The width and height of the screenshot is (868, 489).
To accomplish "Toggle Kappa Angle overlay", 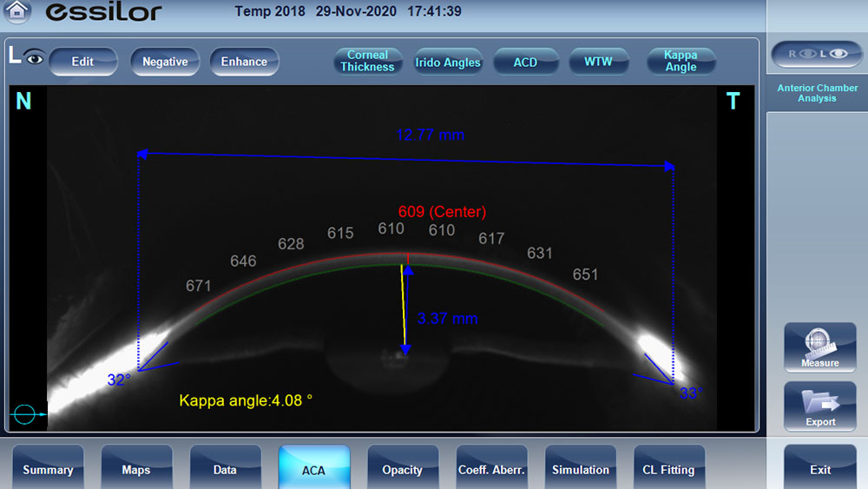I will coord(681,61).
